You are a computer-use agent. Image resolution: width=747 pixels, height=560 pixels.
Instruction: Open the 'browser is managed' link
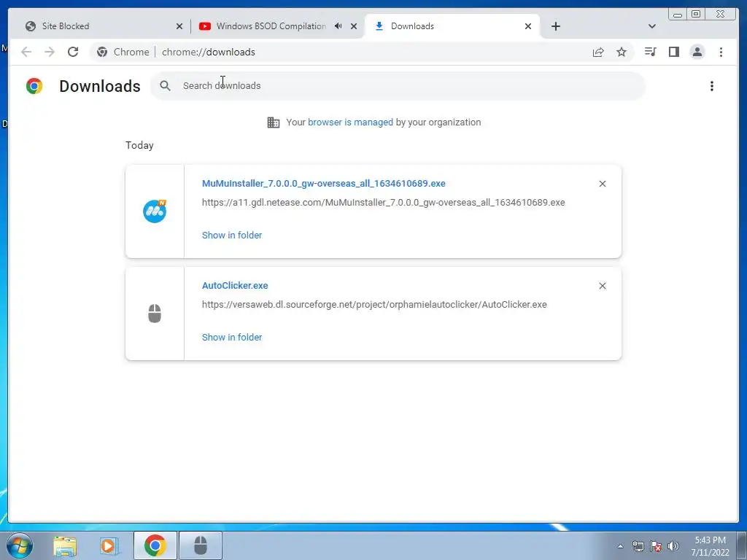pyautogui.click(x=350, y=122)
